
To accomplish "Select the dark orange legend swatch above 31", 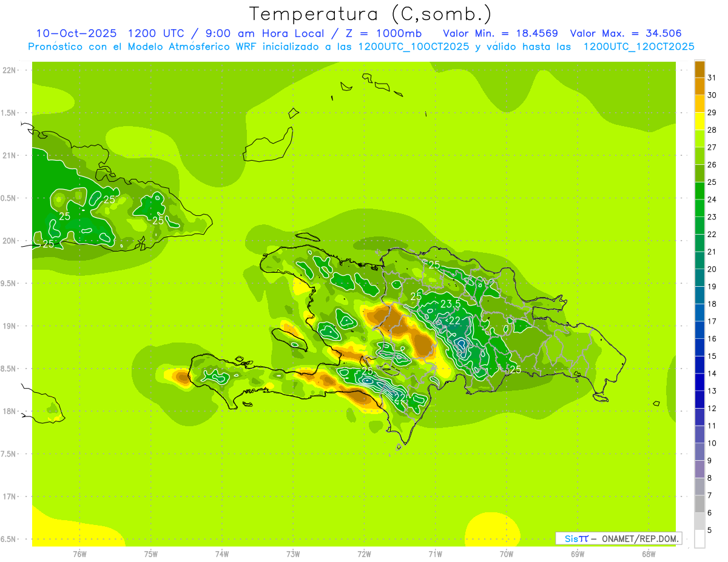I will pos(699,69).
